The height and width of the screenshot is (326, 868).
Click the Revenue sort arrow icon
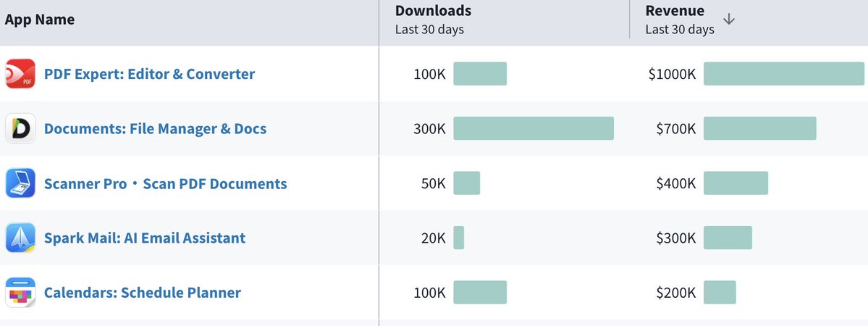coord(729,19)
